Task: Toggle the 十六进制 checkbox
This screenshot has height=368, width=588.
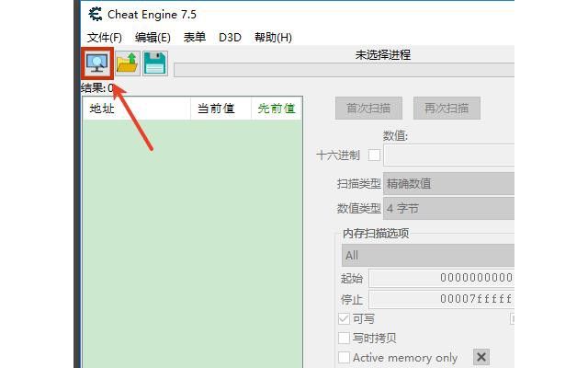Action: point(374,155)
